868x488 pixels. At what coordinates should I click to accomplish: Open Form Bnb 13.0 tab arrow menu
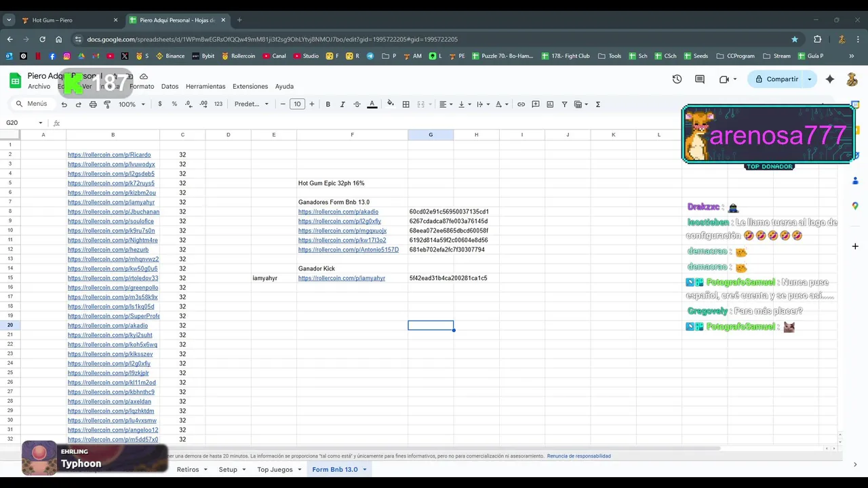[x=364, y=470]
